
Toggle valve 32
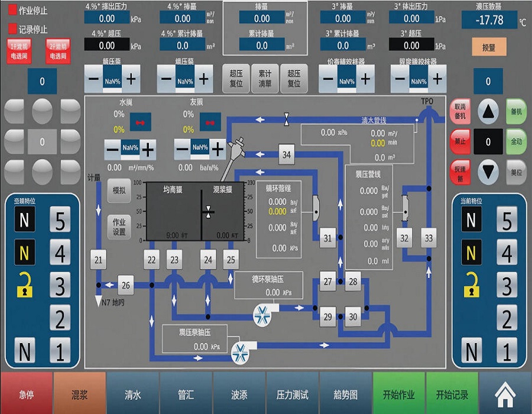(404, 238)
